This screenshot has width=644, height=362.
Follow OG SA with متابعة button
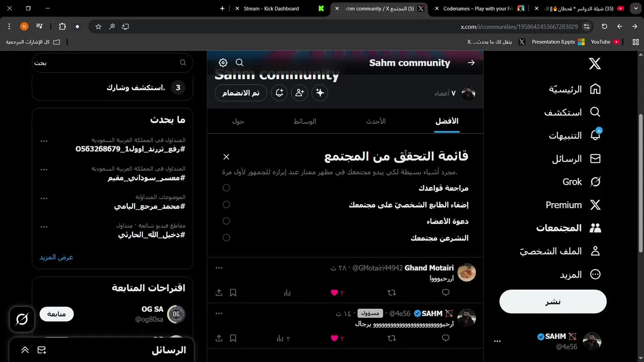(x=56, y=314)
